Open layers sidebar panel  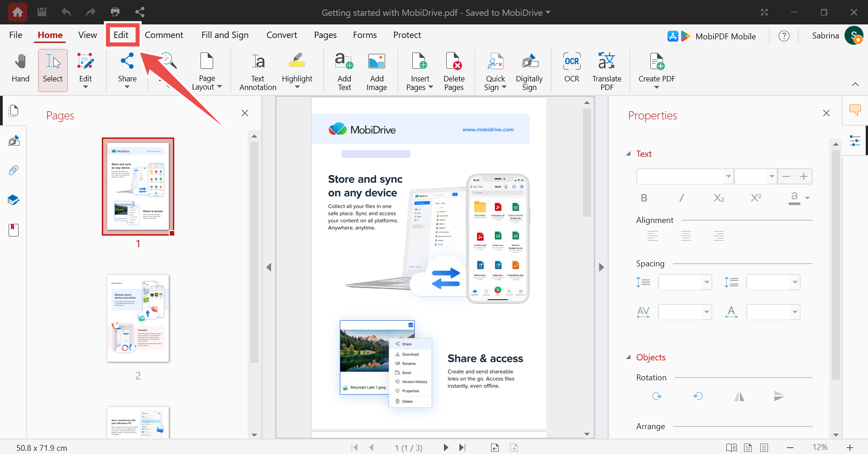coord(14,200)
